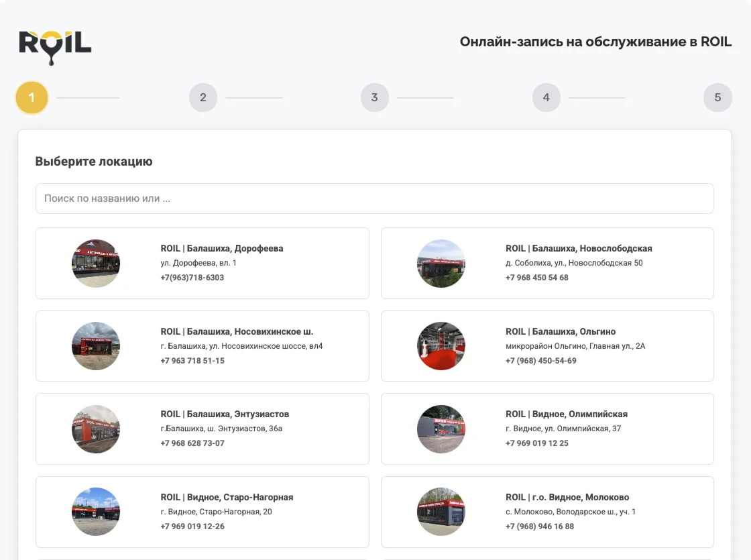751x560 pixels.
Task: Pick ROIL | Видное, Олимпийская
Action: point(547,429)
